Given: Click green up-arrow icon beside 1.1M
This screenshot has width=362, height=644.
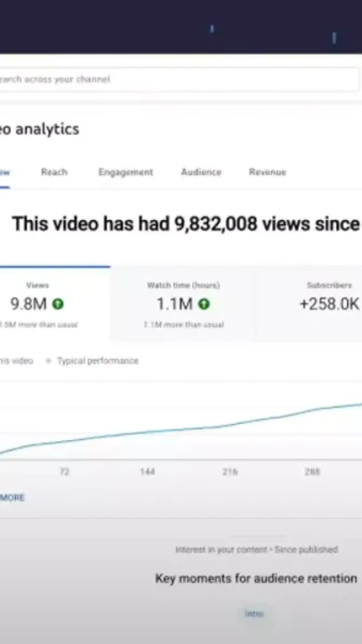Looking at the screenshot, I should click(204, 304).
